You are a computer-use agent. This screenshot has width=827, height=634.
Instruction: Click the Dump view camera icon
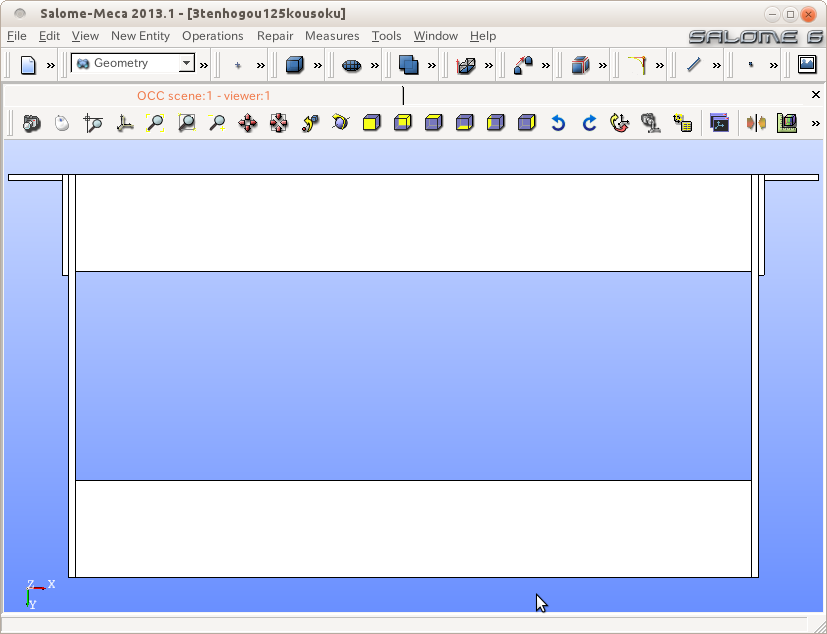tap(32, 123)
